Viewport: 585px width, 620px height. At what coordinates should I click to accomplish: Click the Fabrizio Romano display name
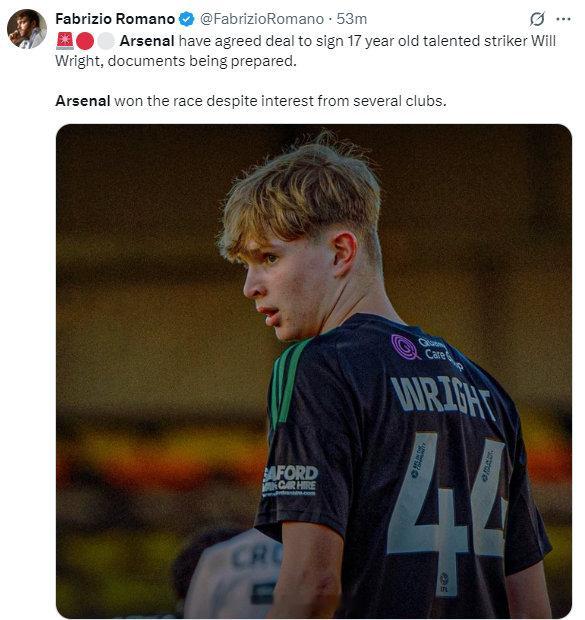(115, 19)
